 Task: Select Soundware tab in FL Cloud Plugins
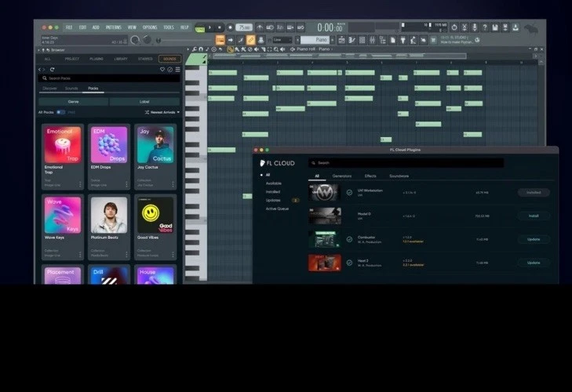(399, 176)
